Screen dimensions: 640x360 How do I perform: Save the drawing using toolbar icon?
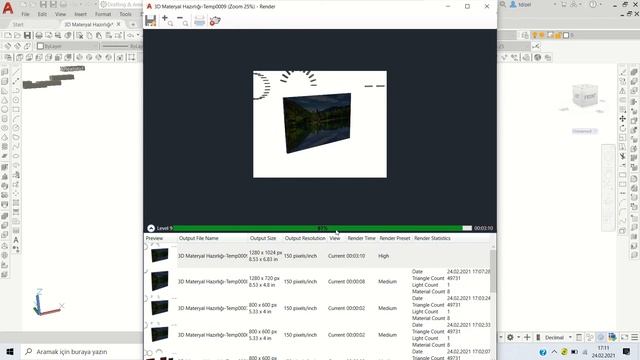27,36
